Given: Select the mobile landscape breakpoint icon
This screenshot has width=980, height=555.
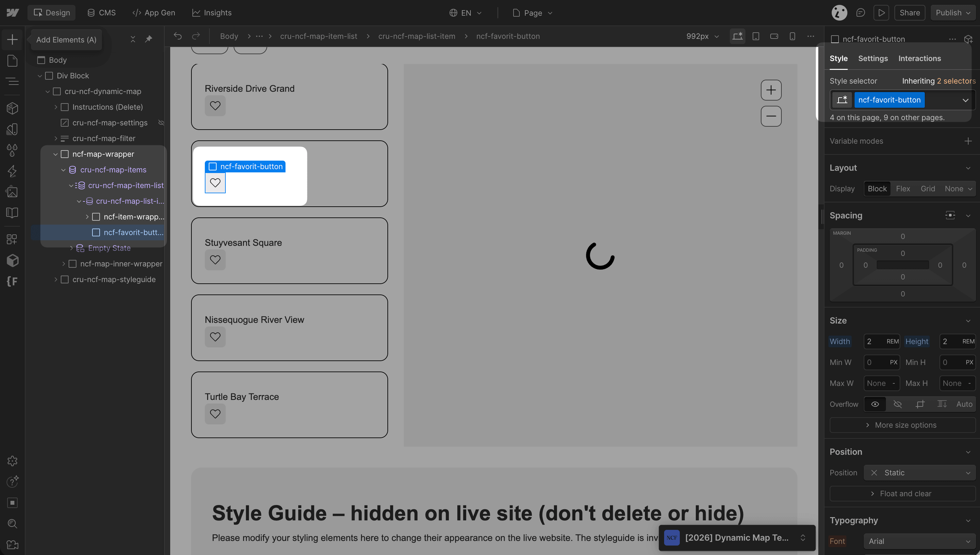Looking at the screenshot, I should (774, 36).
